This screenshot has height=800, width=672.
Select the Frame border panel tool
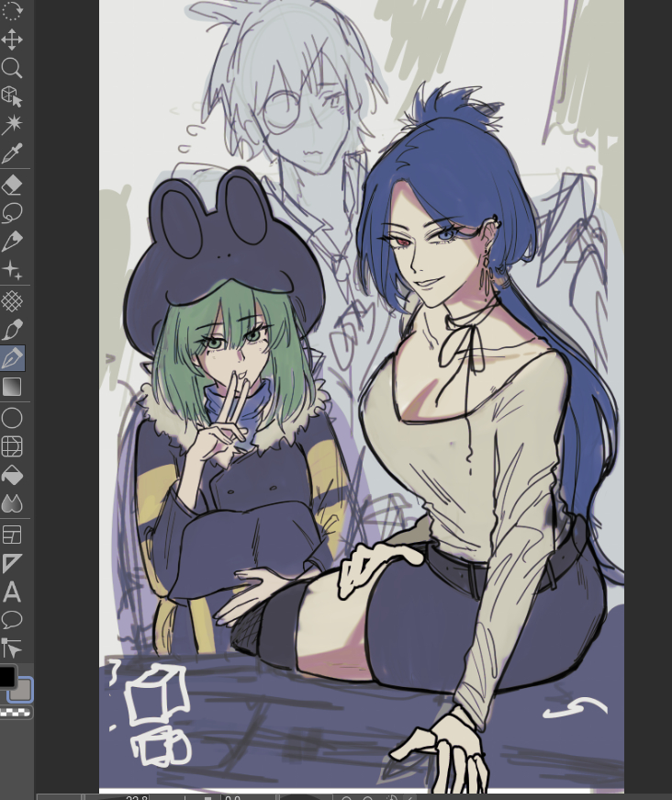[12, 535]
